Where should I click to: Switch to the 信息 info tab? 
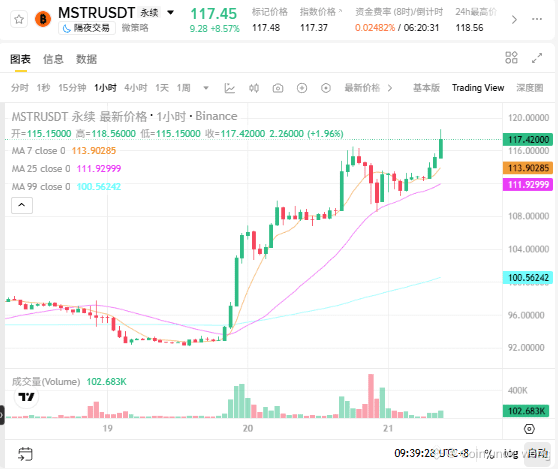[x=53, y=59]
